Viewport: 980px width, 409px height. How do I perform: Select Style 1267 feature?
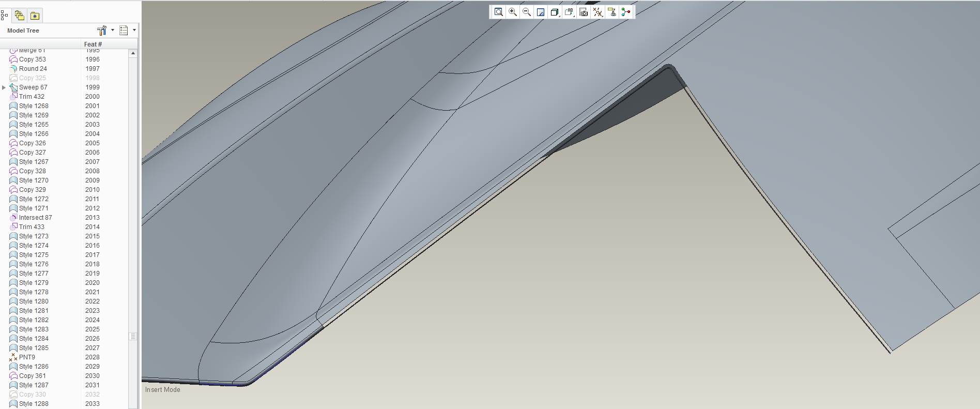click(x=34, y=162)
